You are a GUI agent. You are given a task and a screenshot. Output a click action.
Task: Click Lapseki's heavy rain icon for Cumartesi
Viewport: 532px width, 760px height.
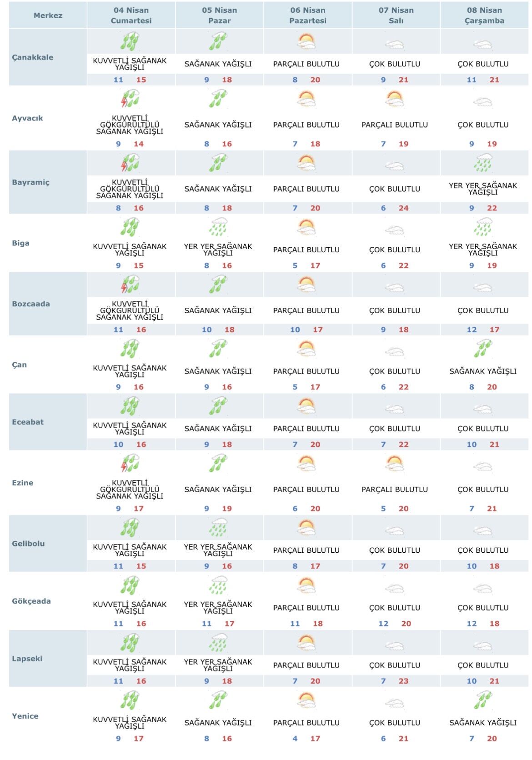[130, 643]
